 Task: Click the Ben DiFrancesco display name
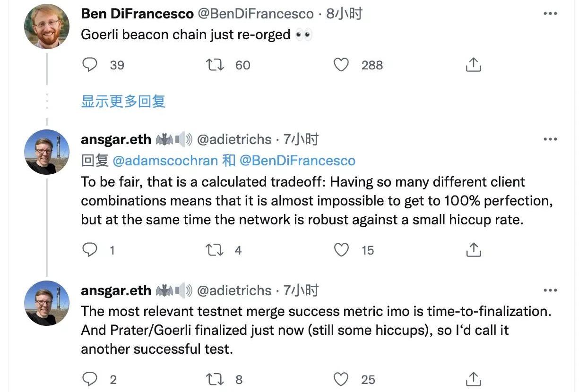point(137,14)
